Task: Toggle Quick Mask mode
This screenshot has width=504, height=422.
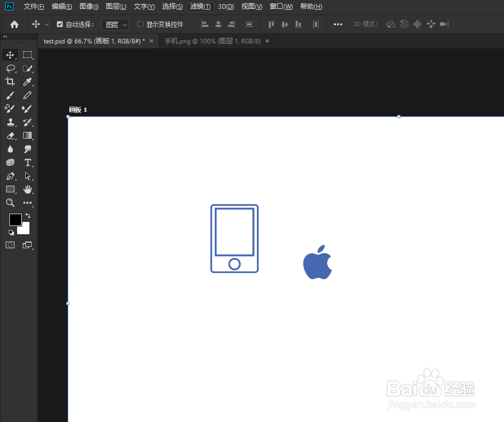Action: pyautogui.click(x=10, y=245)
